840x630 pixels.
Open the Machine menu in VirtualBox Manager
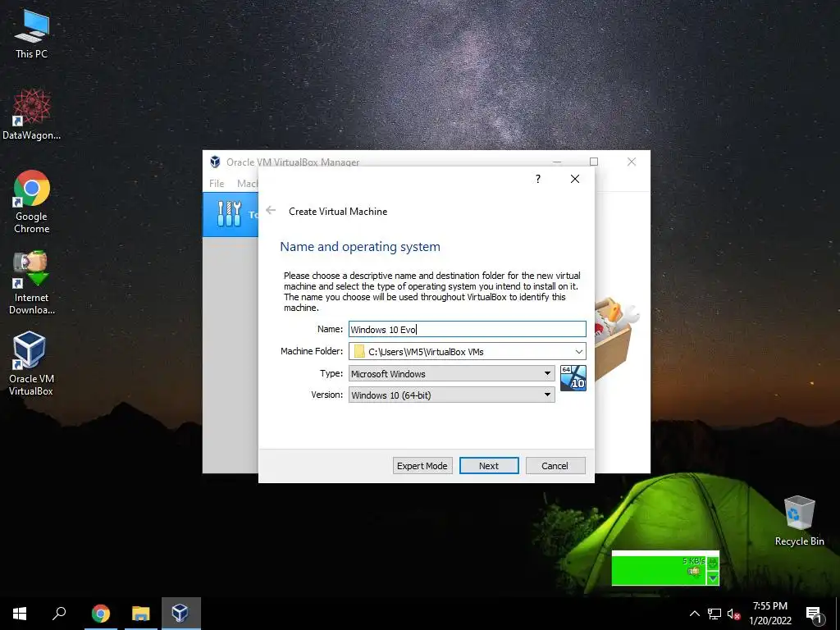point(247,183)
